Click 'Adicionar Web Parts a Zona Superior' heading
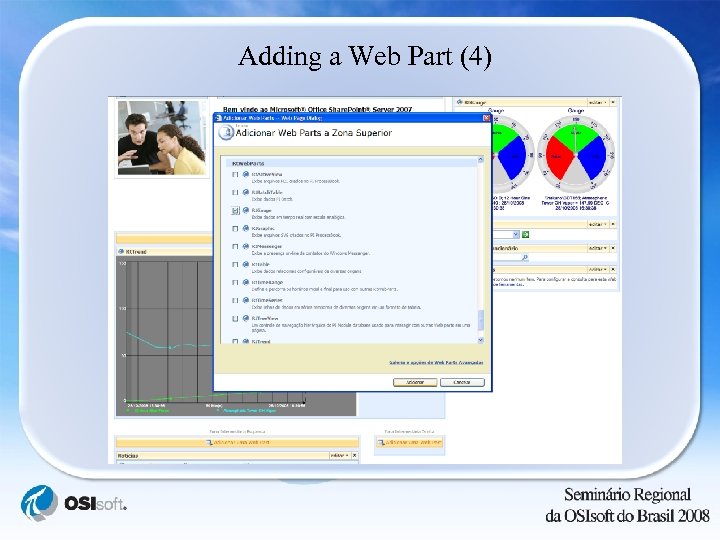720x540 pixels. pos(314,133)
